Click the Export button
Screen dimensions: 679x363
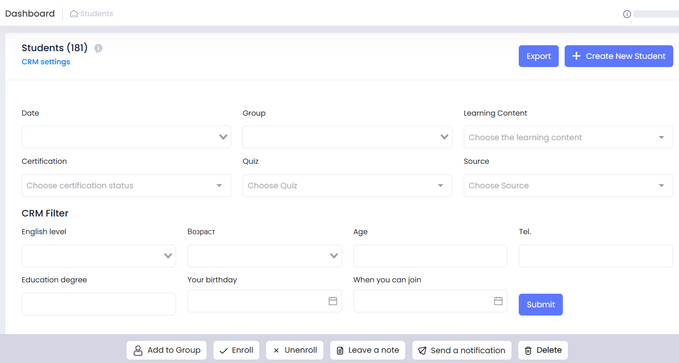click(x=539, y=56)
